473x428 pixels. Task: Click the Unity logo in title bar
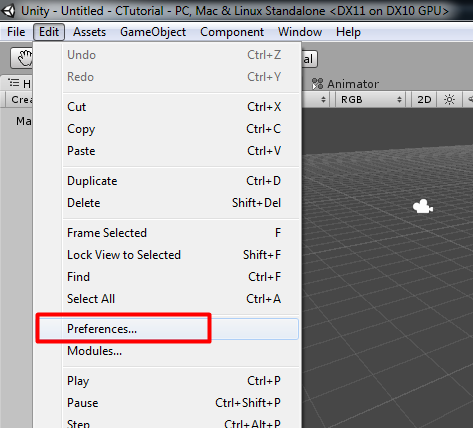pyautogui.click(x=8, y=10)
